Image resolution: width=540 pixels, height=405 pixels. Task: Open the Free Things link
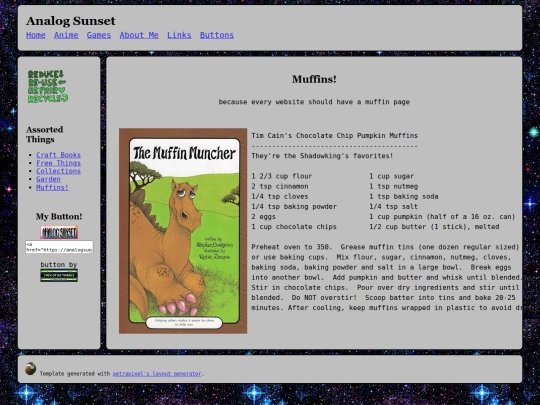[59, 163]
